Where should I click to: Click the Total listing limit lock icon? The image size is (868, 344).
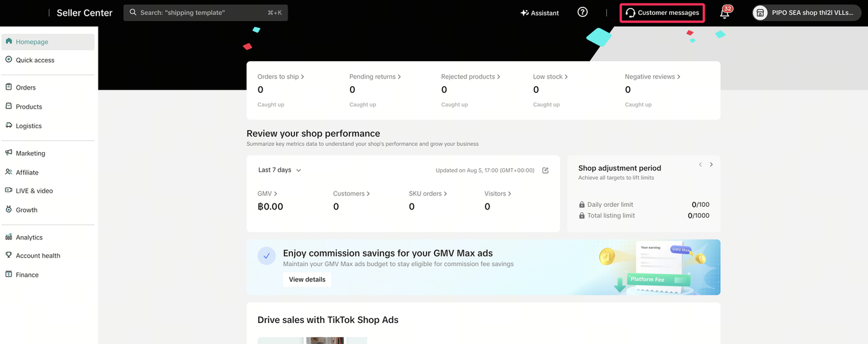(582, 216)
